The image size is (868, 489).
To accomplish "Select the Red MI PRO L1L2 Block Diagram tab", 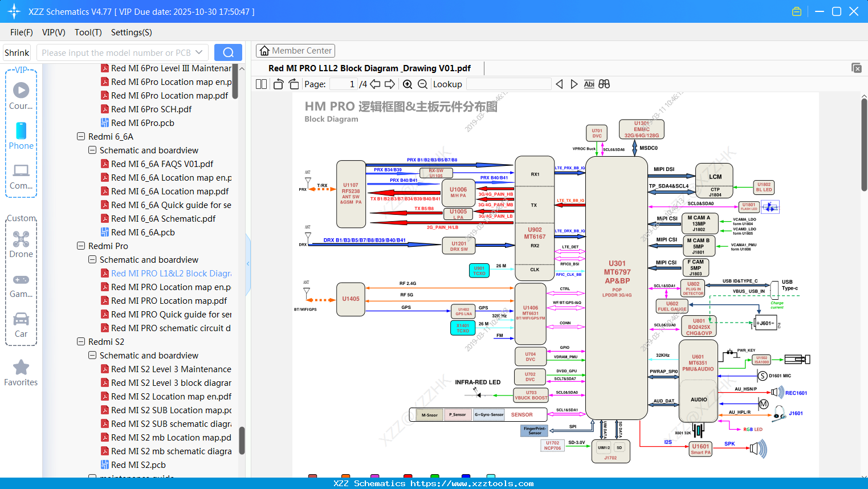I will point(369,68).
